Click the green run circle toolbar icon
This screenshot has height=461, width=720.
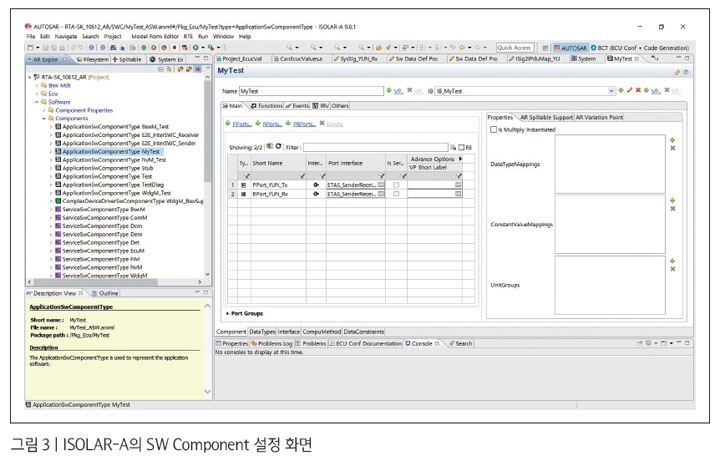tap(196, 47)
